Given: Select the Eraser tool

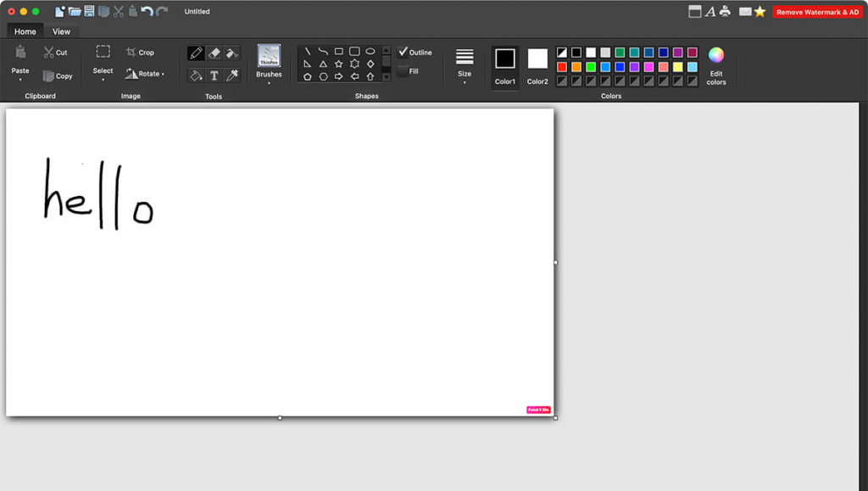Looking at the screenshot, I should pos(214,53).
